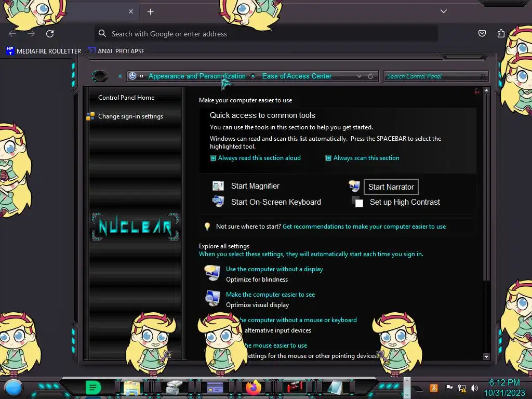
Task: Click the without-a-display monitor icon
Action: pyautogui.click(x=212, y=273)
